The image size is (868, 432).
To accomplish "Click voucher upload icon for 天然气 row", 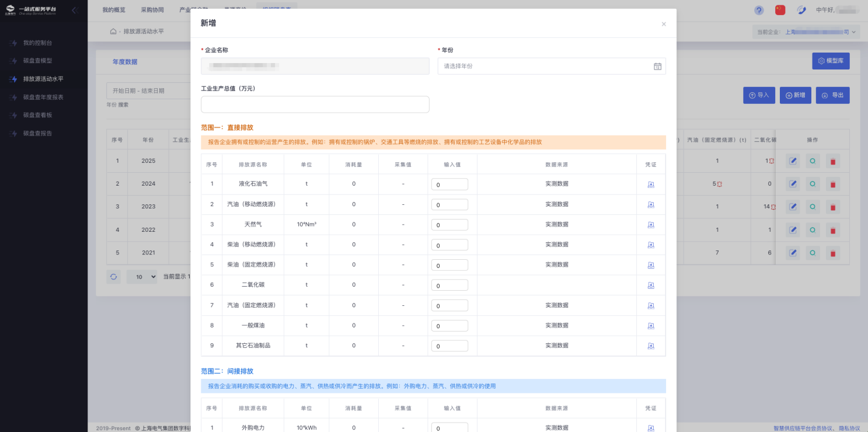I will 650,225.
